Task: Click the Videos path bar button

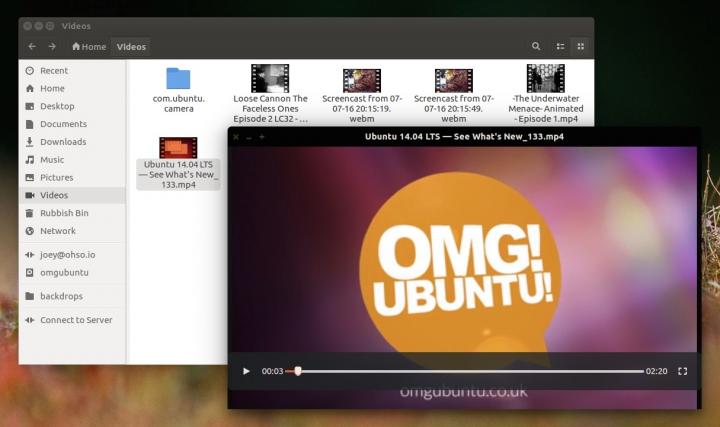Action: click(x=131, y=46)
